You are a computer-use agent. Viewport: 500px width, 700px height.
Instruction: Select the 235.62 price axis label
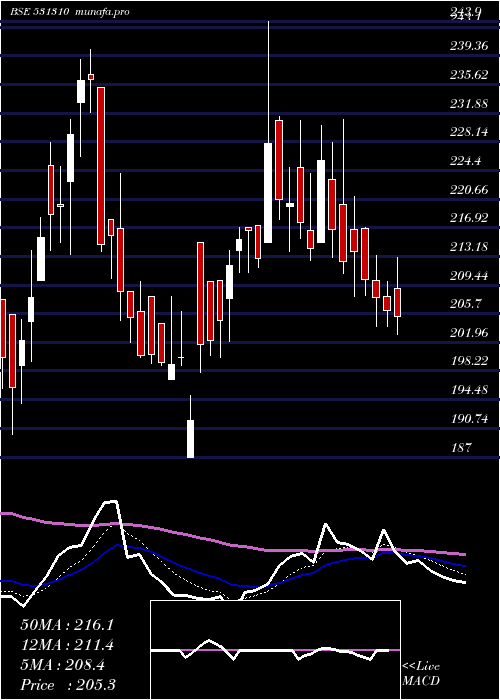(469, 75)
